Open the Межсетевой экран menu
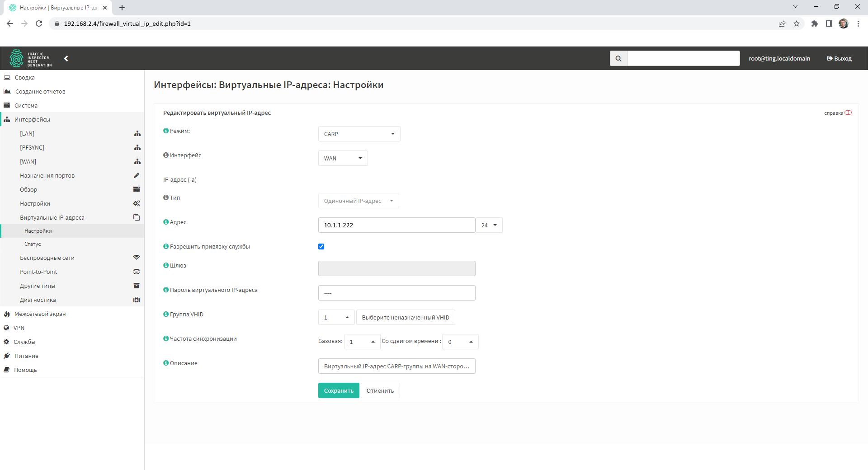The image size is (868, 470). (x=40, y=314)
